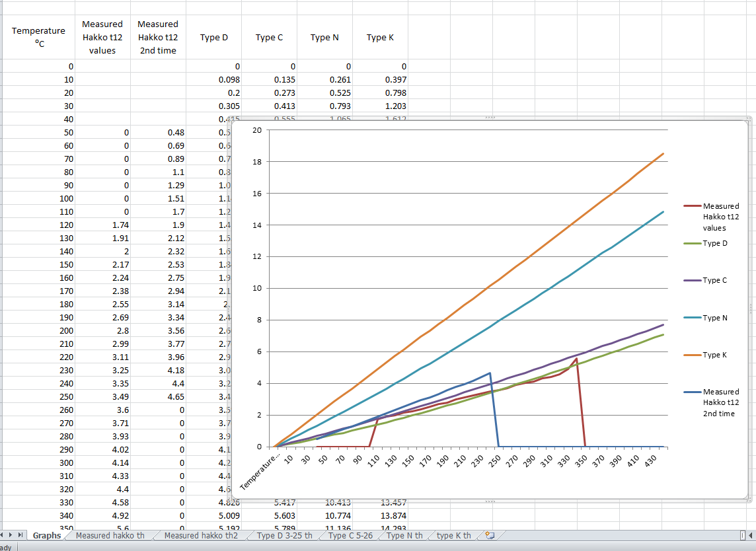The height and width of the screenshot is (551, 756).
Task: Switch to the Measured hakko th sheet
Action: tap(110, 536)
